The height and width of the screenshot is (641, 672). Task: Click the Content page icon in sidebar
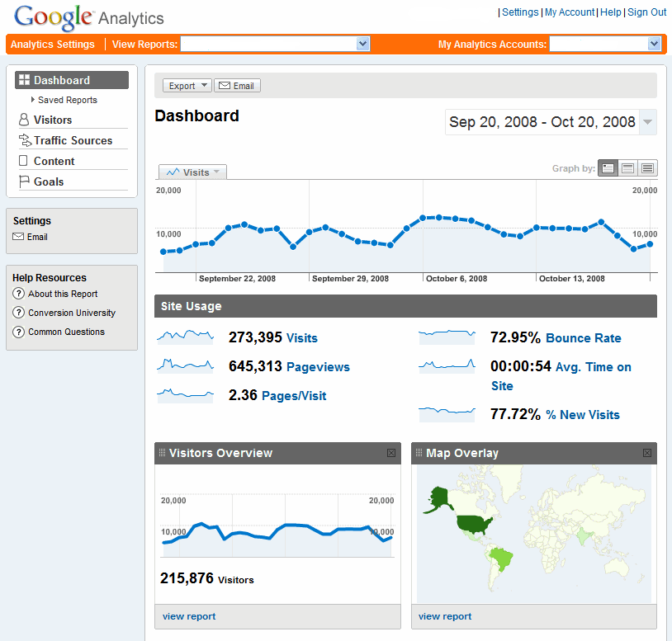pyautogui.click(x=24, y=162)
